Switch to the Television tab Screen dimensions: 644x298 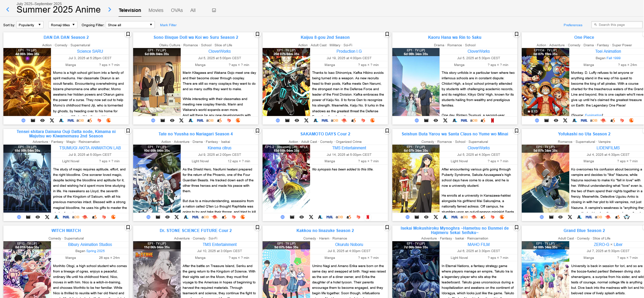click(130, 10)
